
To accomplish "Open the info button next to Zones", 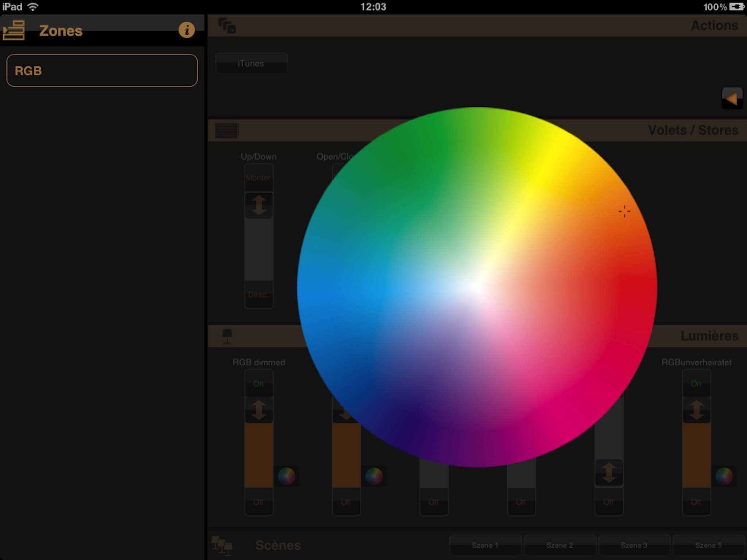I will tap(186, 30).
